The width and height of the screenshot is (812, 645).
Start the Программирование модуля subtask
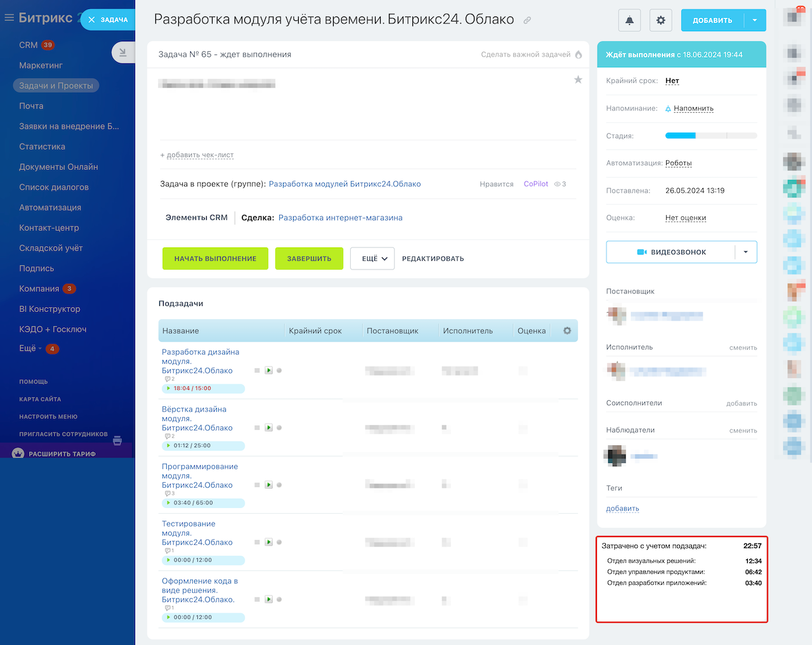pos(269,485)
